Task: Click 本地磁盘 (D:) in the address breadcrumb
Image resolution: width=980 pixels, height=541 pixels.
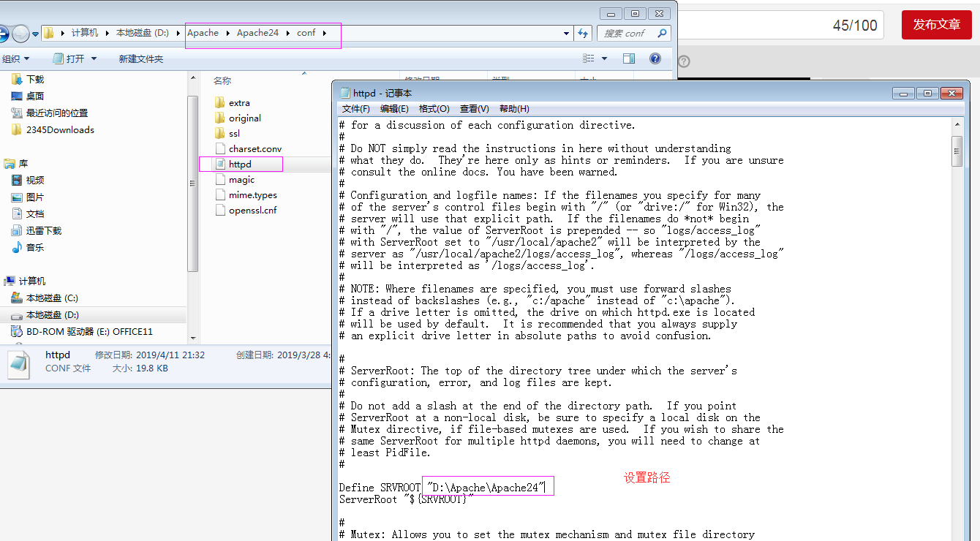Action: tap(143, 33)
